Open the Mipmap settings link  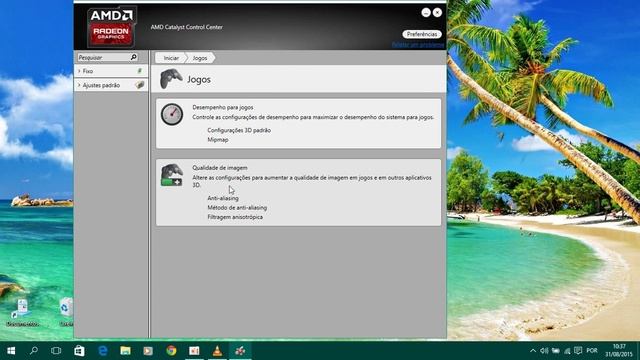(218, 140)
